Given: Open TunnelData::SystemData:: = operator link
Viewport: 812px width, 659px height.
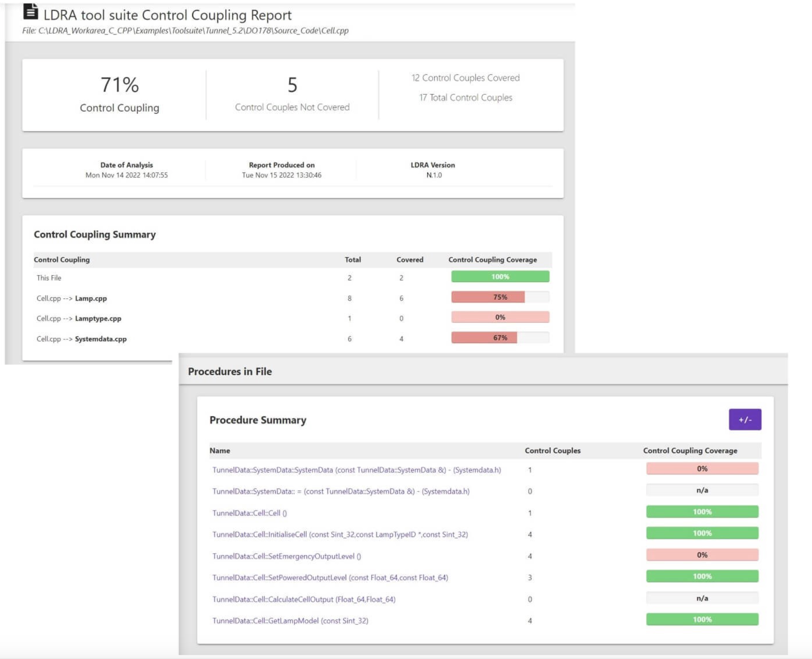Looking at the screenshot, I should point(341,491).
